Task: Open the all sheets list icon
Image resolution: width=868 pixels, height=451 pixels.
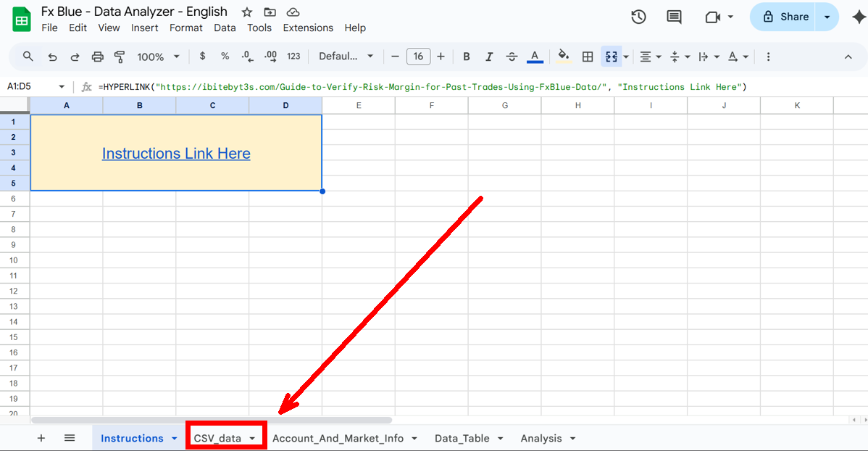Action: pyautogui.click(x=70, y=438)
